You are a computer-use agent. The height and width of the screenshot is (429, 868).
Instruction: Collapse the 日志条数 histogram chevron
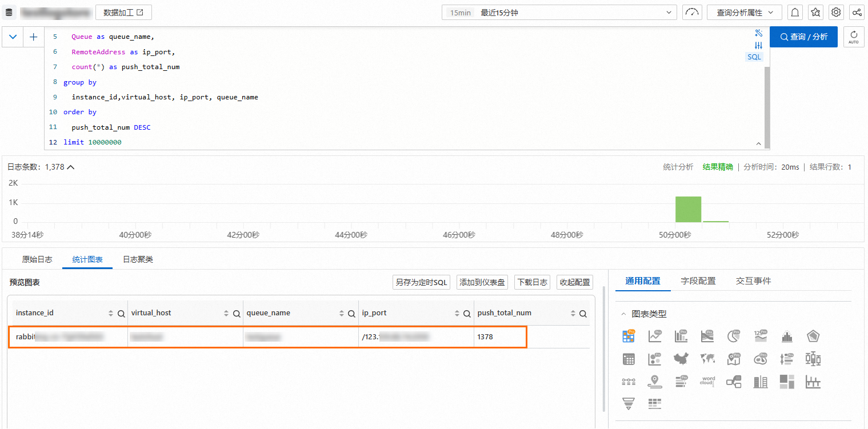point(71,167)
